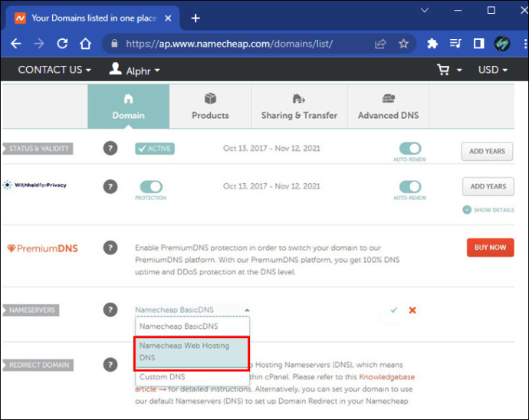Choose Namecheap BasicDNS option in list
Image resolution: width=529 pixels, height=420 pixels.
(x=192, y=326)
